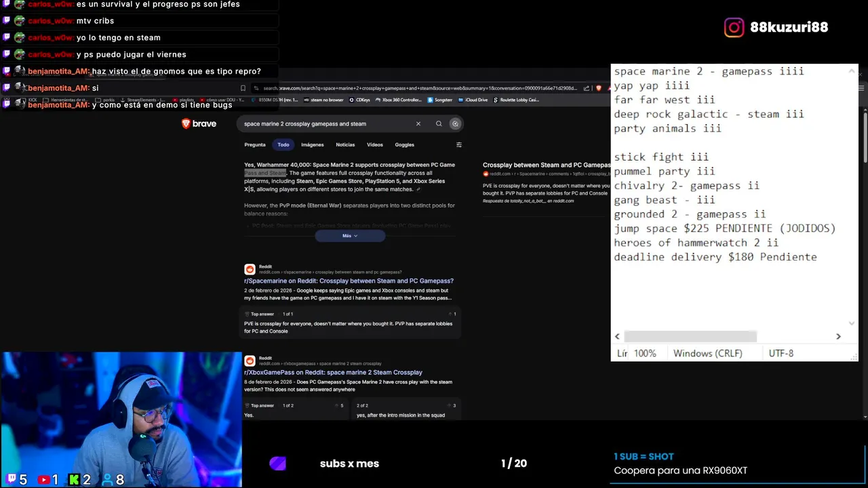Click Notepad 'Windows (CRLF)' line ending indicator
The height and width of the screenshot is (488, 868).
click(708, 353)
